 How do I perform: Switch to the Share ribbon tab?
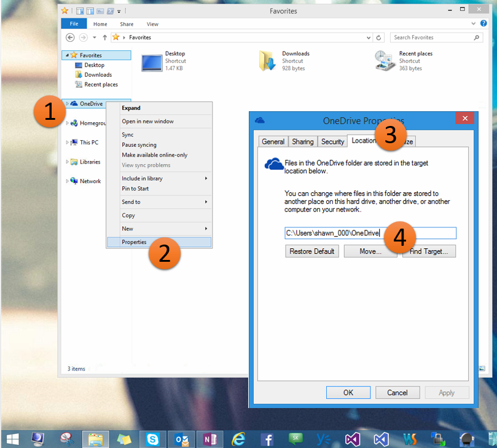coord(127,24)
